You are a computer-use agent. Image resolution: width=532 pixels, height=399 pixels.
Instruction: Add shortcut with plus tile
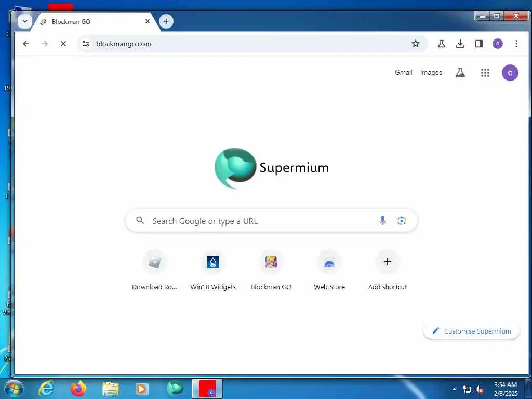pos(388,270)
